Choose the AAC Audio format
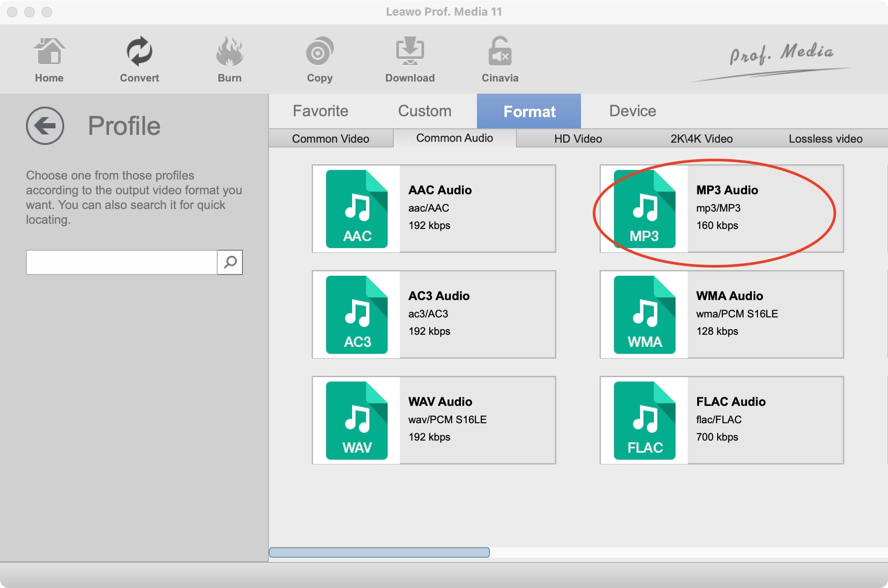The width and height of the screenshot is (888, 588). pos(434,208)
